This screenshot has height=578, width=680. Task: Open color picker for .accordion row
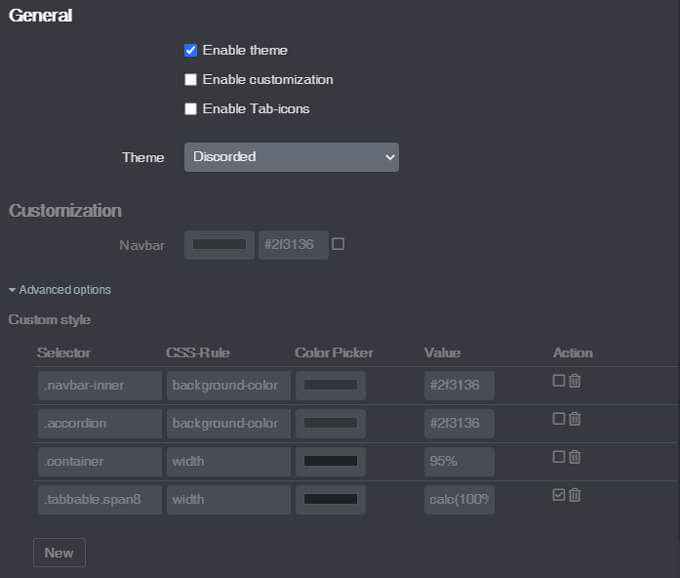(x=330, y=424)
